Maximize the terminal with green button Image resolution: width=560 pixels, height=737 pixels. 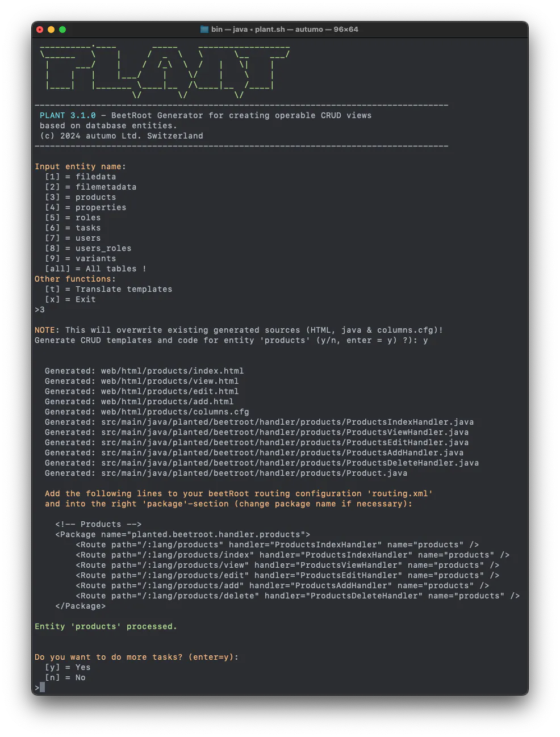pyautogui.click(x=62, y=30)
